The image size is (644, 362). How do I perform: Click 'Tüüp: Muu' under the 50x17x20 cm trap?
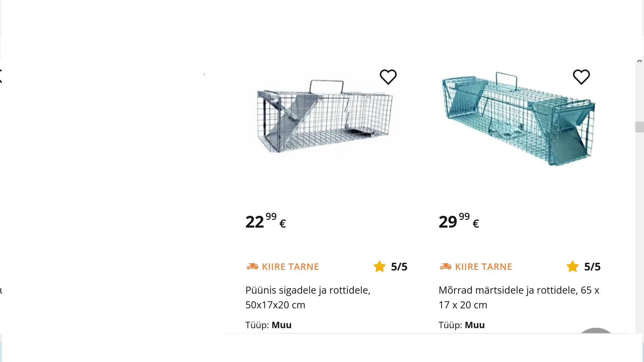(x=268, y=325)
